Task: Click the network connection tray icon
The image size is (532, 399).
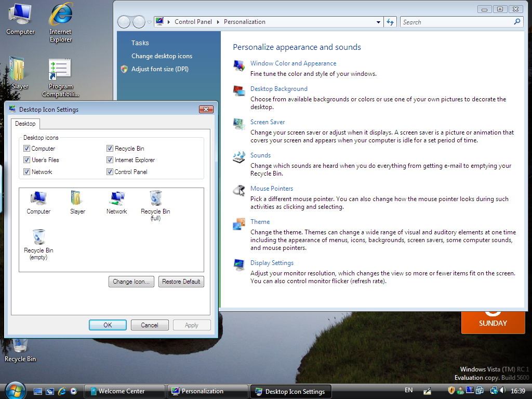Action: click(494, 391)
